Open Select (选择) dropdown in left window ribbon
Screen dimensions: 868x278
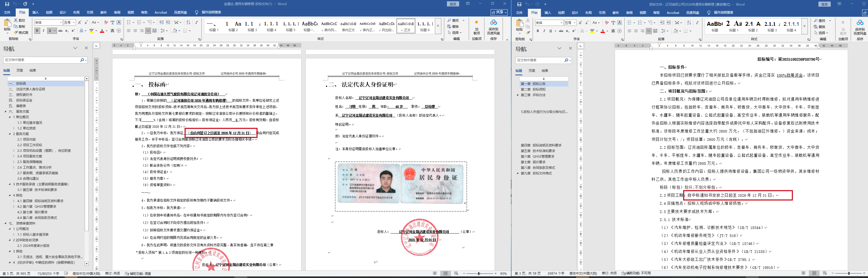click(x=455, y=33)
